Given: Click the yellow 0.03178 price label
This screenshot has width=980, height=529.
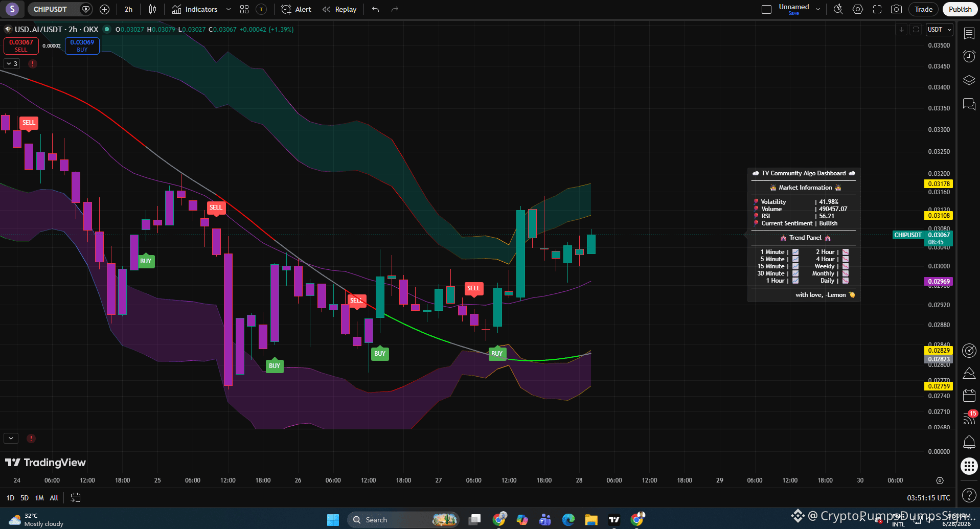Looking at the screenshot, I should point(939,184).
